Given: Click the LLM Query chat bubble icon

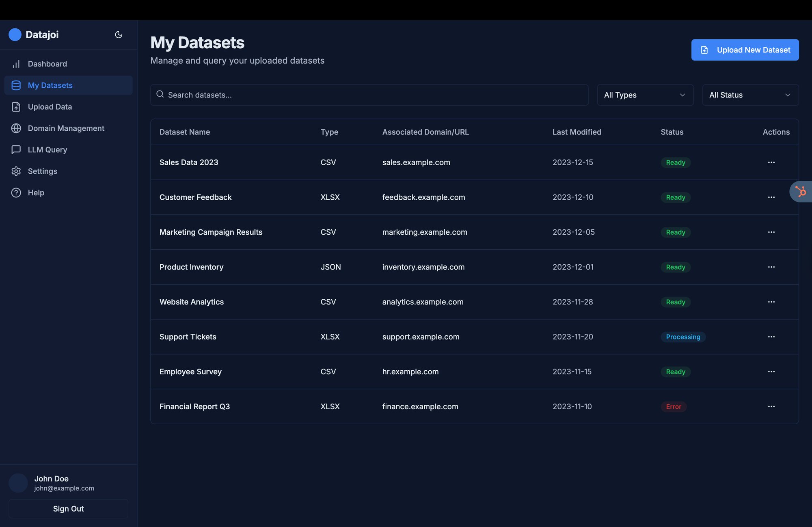Looking at the screenshot, I should tap(16, 150).
